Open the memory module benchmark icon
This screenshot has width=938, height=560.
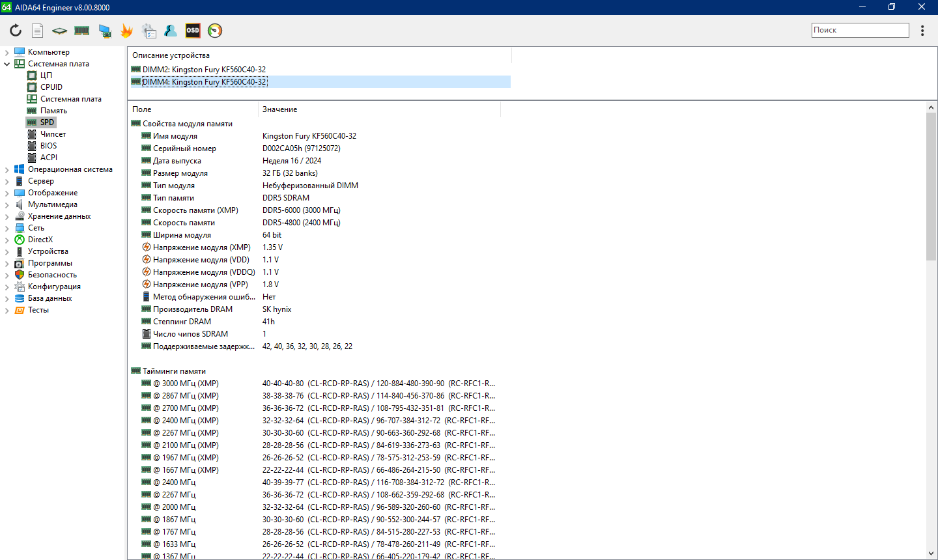point(81,31)
